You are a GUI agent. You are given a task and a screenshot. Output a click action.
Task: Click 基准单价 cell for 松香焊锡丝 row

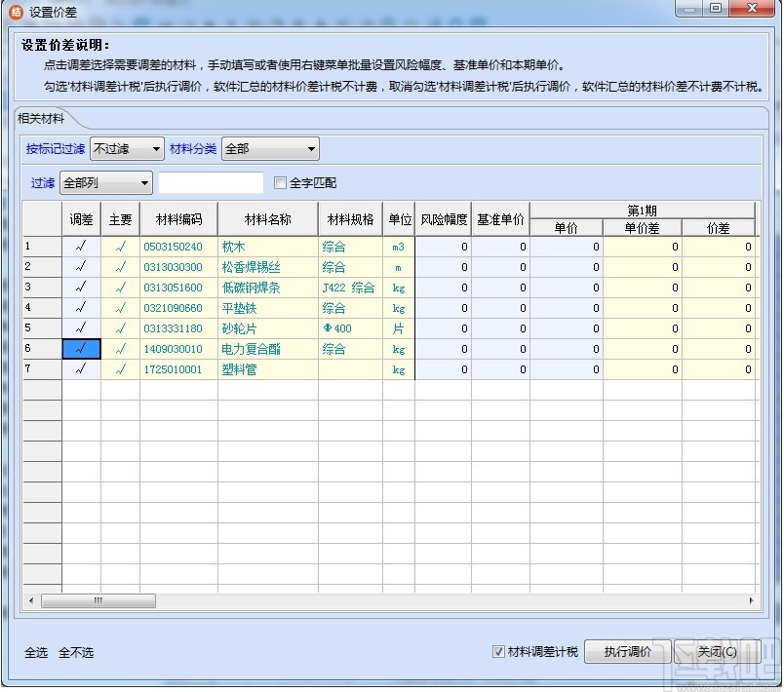click(x=500, y=267)
